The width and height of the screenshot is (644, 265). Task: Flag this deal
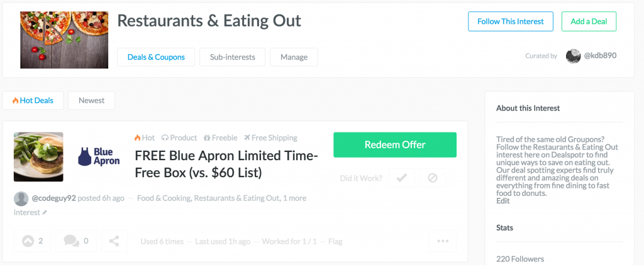(336, 241)
